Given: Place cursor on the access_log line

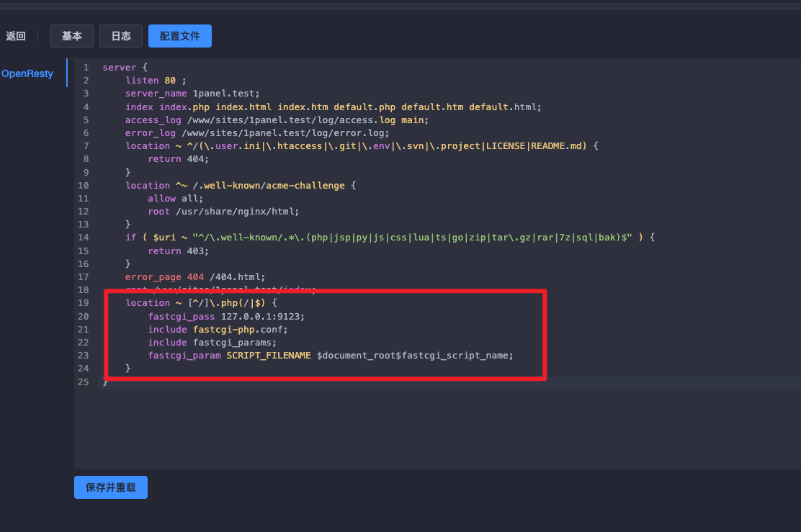Looking at the screenshot, I should [x=277, y=120].
